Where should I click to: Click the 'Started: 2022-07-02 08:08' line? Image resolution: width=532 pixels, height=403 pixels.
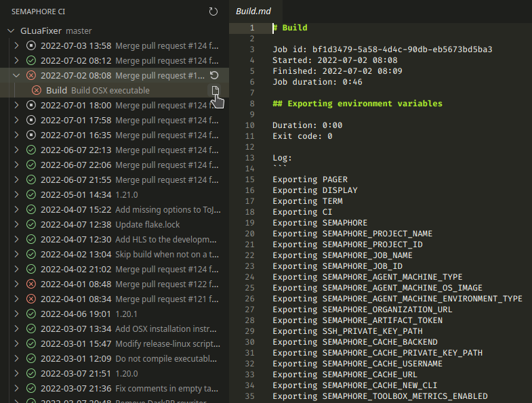(x=335, y=60)
